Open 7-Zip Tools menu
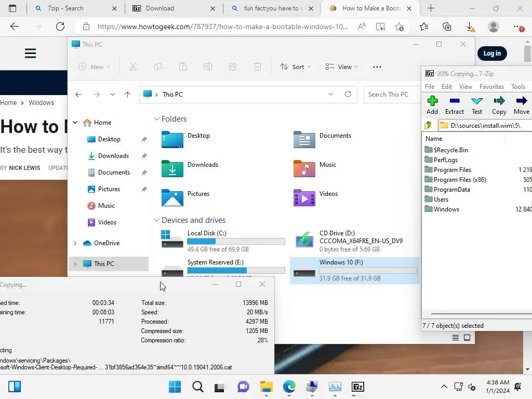 pos(518,87)
